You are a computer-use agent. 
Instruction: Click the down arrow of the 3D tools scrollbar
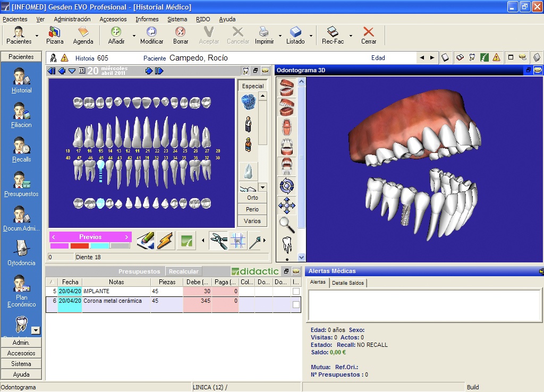tap(301, 257)
